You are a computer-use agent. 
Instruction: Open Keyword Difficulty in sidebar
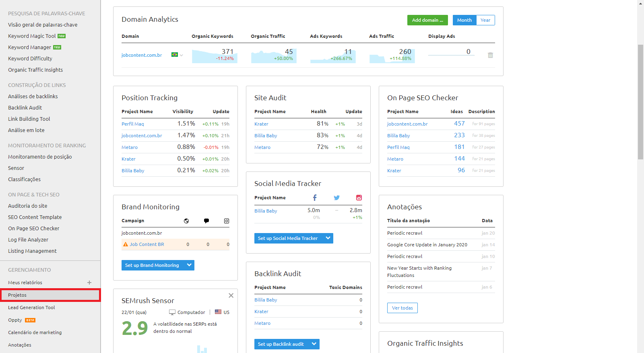(x=30, y=59)
